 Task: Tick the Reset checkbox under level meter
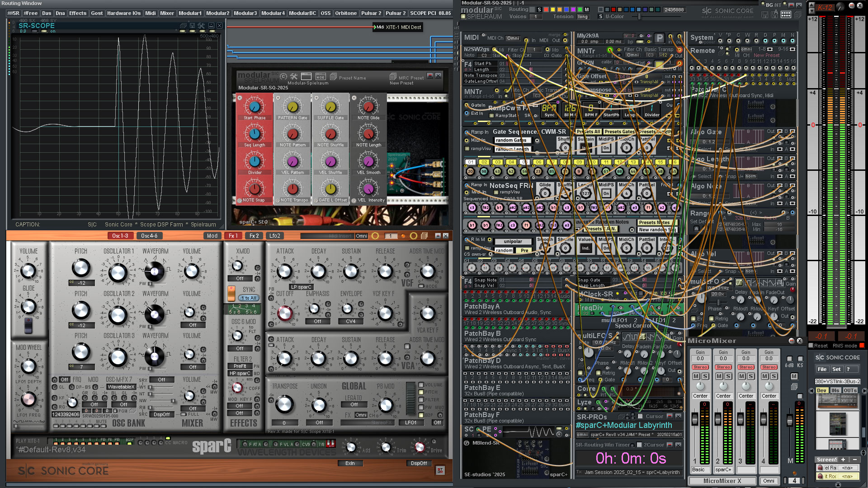click(x=811, y=346)
